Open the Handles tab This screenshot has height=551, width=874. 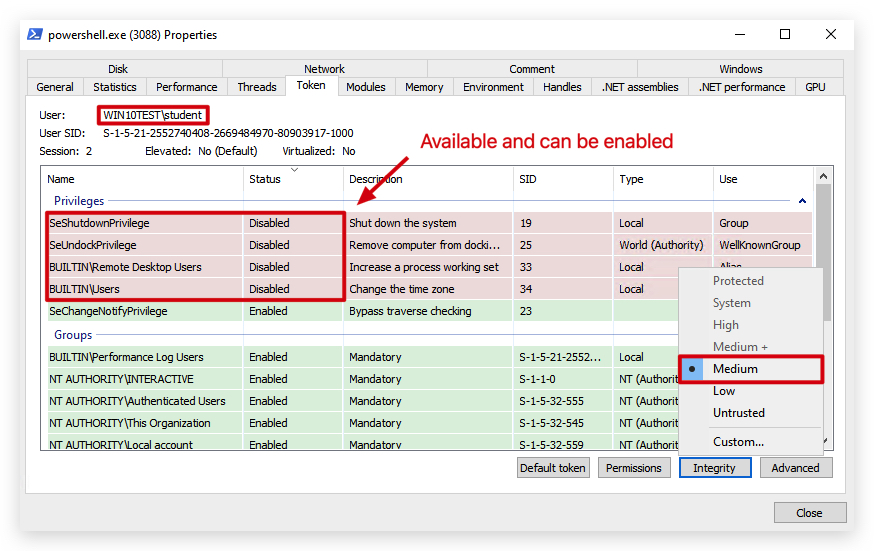[x=562, y=87]
